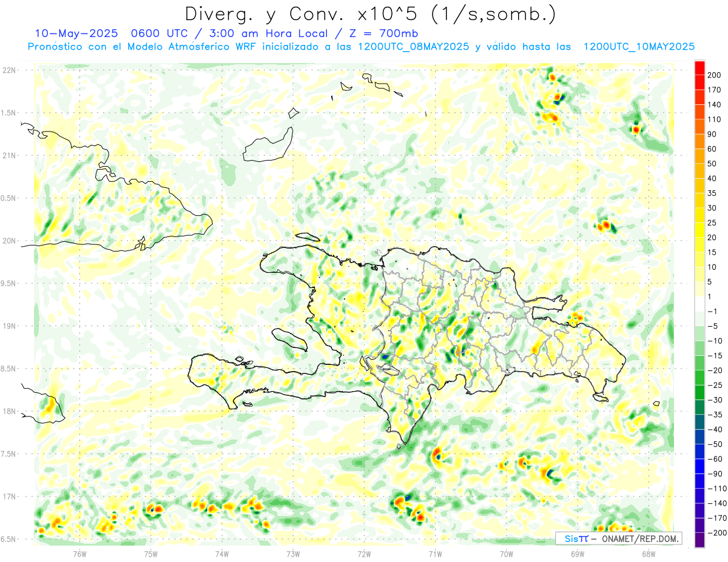Click the 76W longitude label
728x562 pixels.
tap(80, 554)
